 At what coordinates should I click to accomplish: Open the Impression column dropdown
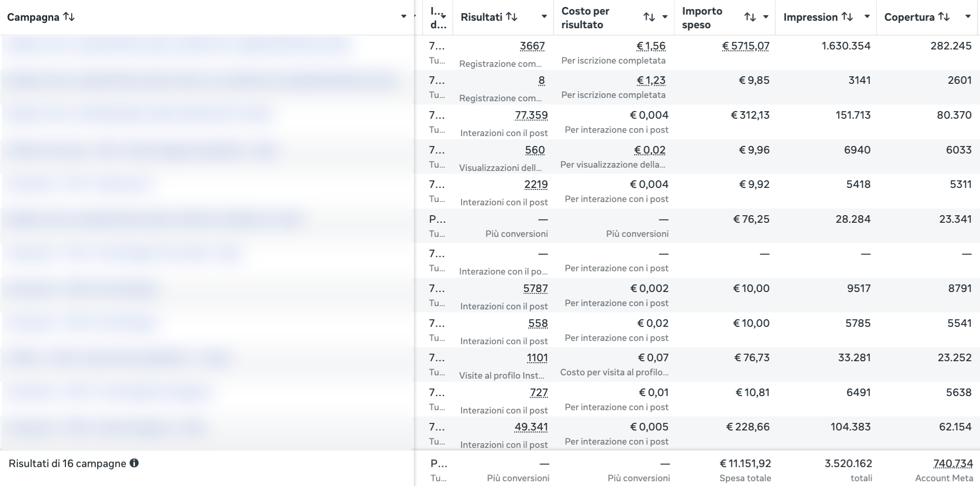point(867,16)
